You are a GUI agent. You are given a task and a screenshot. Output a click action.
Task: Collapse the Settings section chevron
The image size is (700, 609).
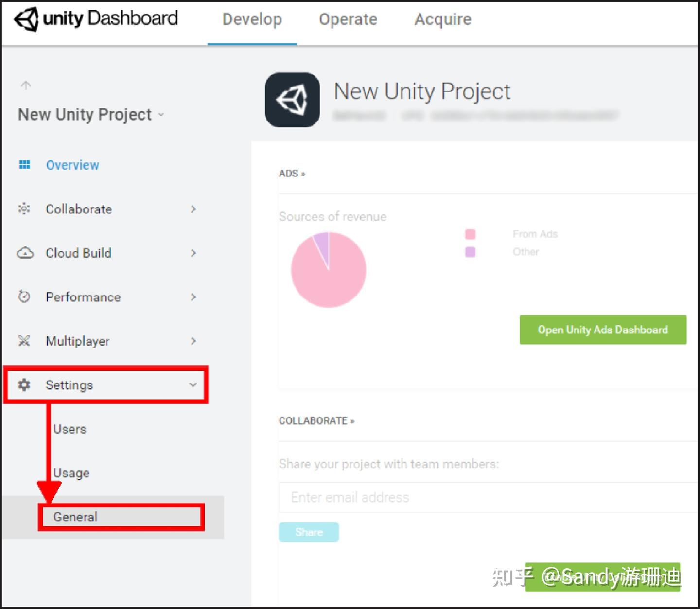193,385
